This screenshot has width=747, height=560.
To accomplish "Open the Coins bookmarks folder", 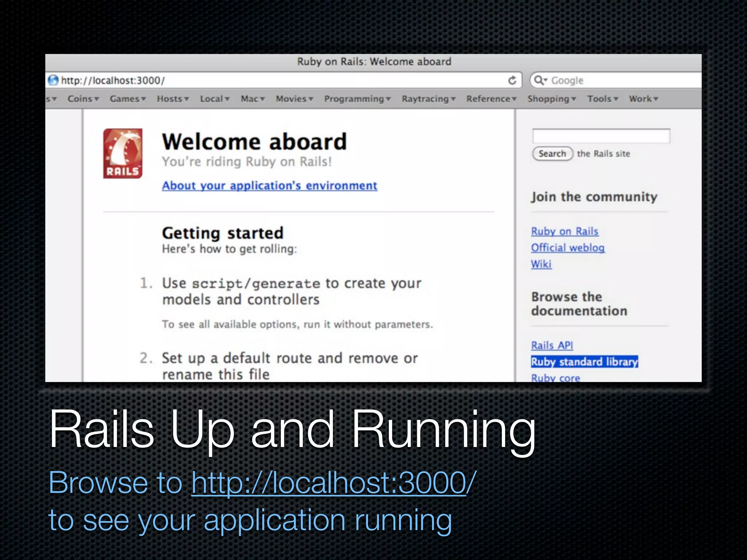I will [x=83, y=99].
